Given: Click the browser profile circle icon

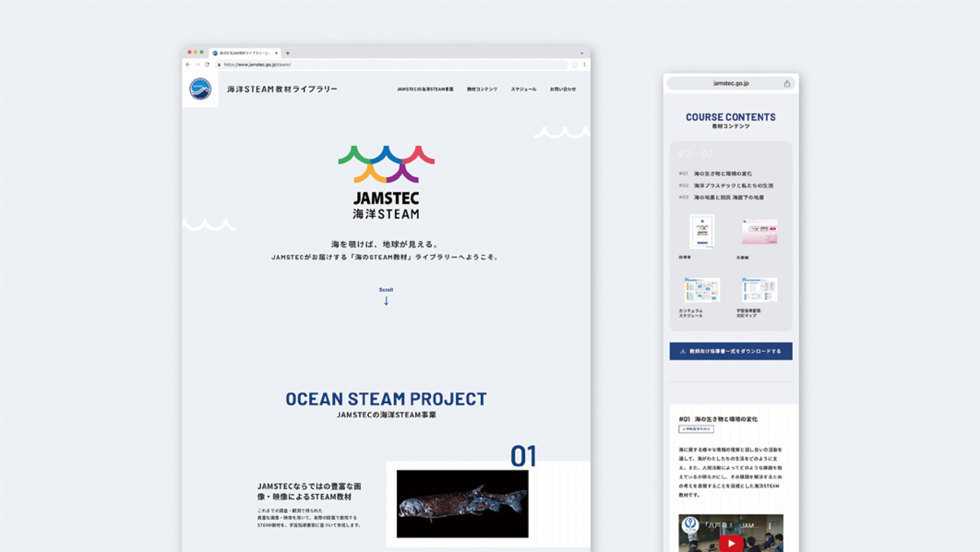Looking at the screenshot, I should (575, 65).
